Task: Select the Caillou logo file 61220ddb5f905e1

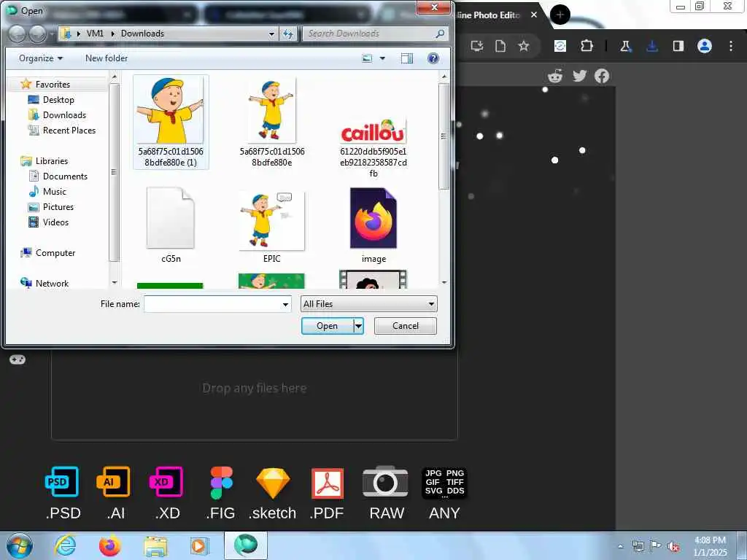Action: click(373, 147)
